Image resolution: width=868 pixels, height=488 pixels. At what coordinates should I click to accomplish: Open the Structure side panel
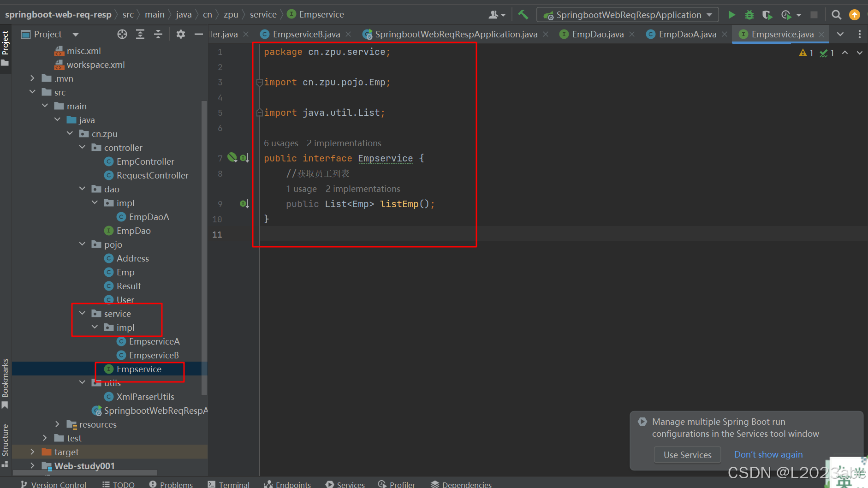pyautogui.click(x=5, y=445)
